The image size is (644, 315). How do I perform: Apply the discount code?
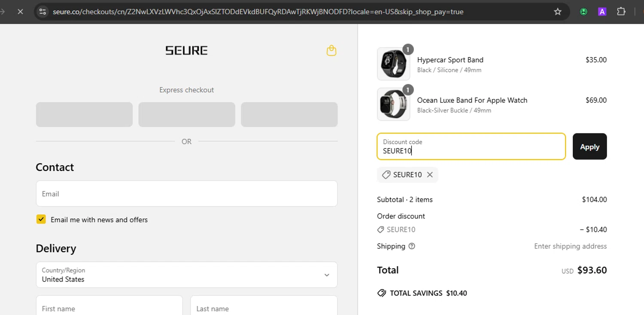tap(589, 146)
